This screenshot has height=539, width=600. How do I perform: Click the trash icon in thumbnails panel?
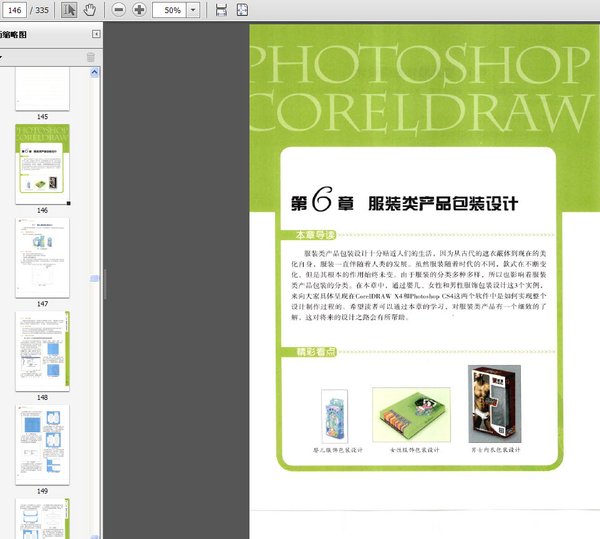point(91,57)
